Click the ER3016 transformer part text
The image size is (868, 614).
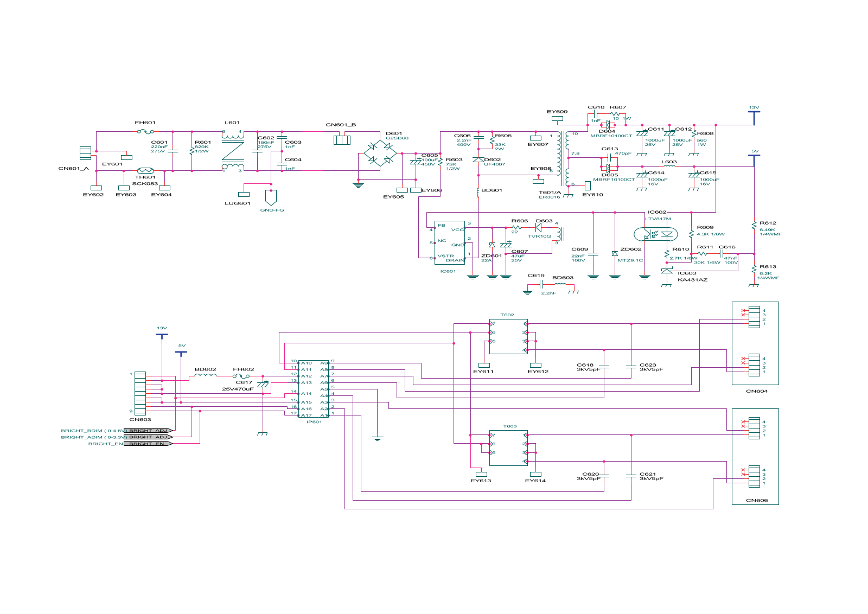pos(549,197)
